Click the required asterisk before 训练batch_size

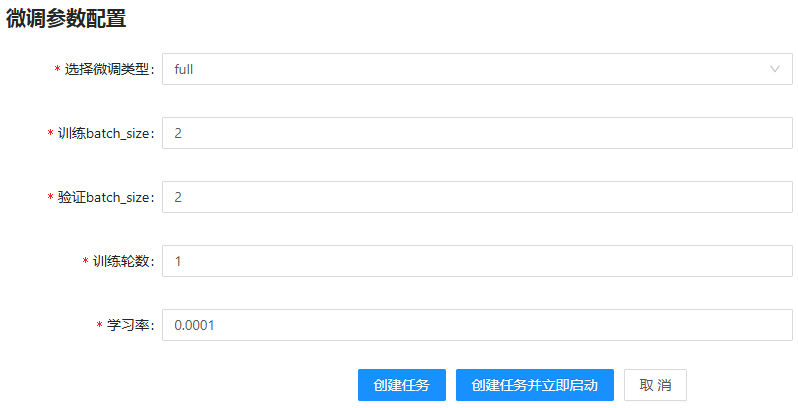point(50,134)
